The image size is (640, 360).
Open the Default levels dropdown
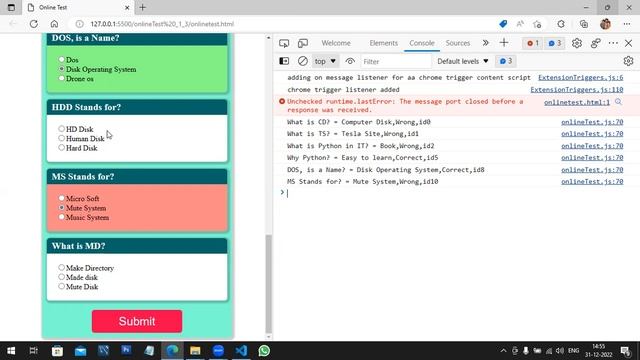pos(462,61)
